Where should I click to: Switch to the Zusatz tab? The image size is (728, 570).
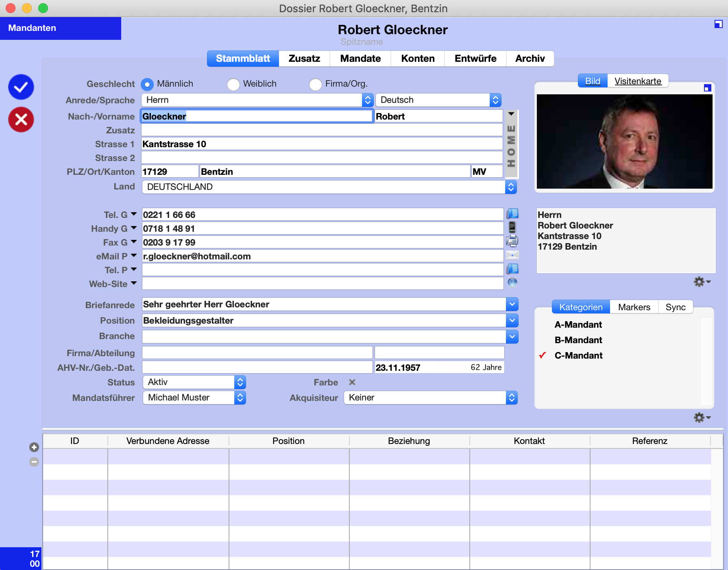pos(304,59)
